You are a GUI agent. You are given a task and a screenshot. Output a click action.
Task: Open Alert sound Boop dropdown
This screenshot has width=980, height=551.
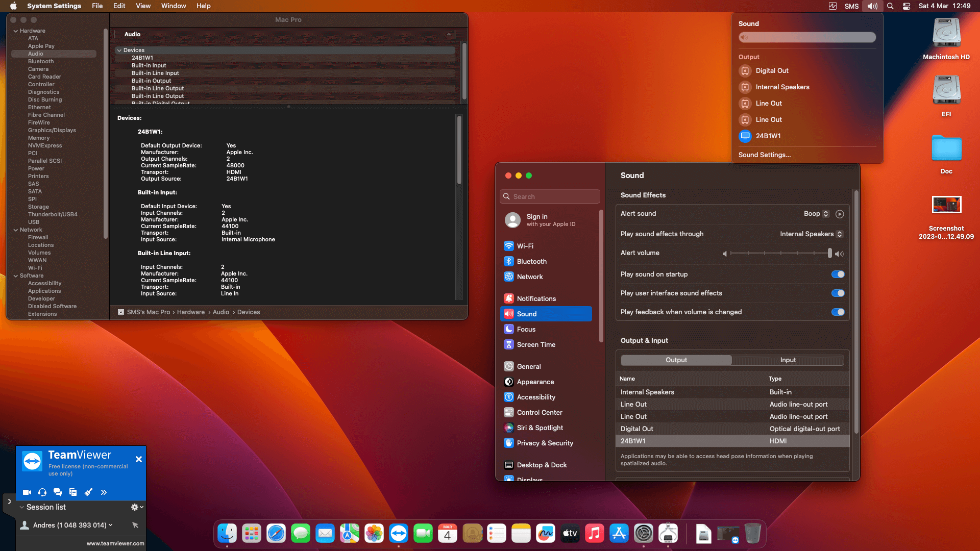(816, 214)
